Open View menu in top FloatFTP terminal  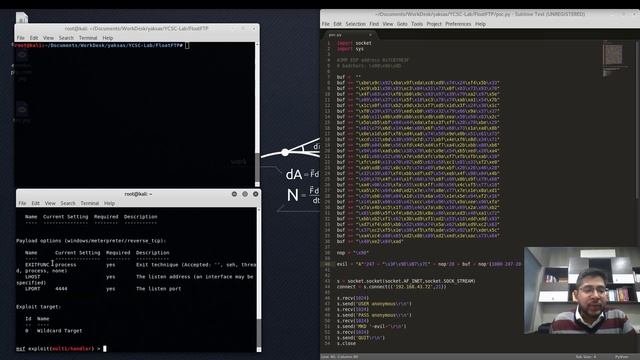coord(48,38)
